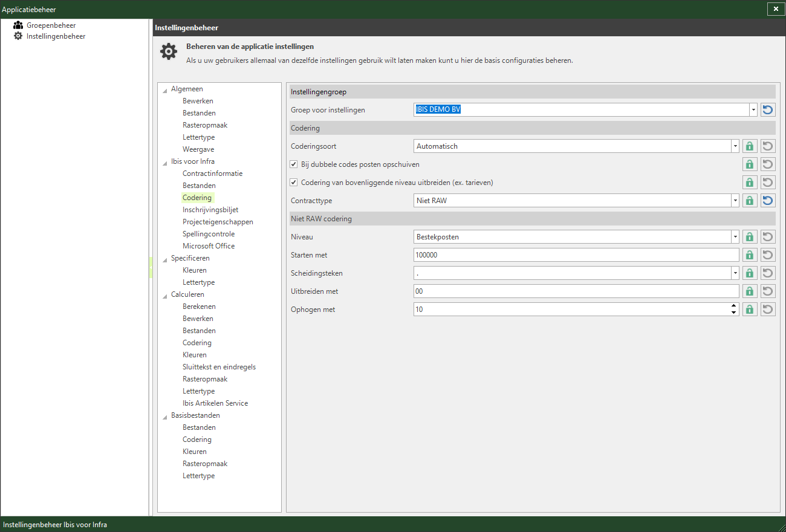Reset Groep voor instellingen with blue arrow
The width and height of the screenshot is (786, 532).
coord(768,110)
